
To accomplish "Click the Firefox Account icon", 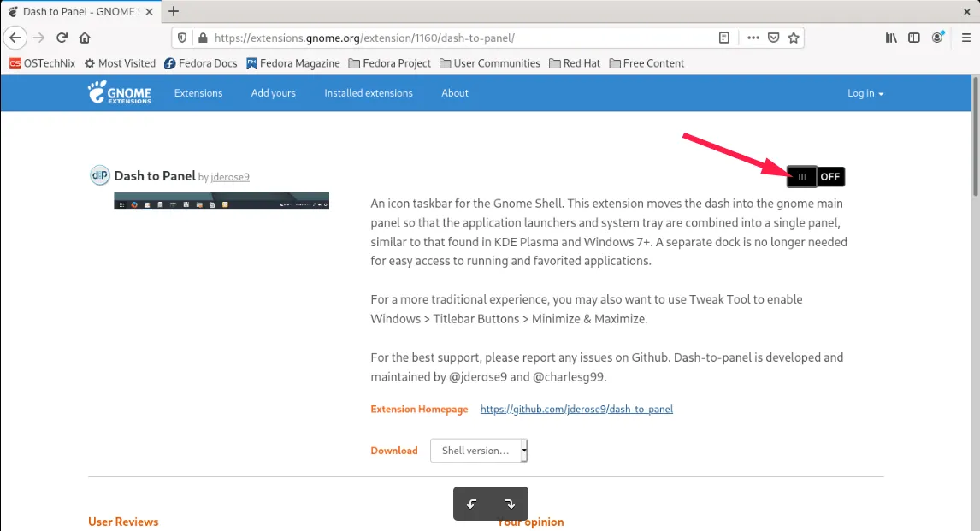I will [x=938, y=38].
